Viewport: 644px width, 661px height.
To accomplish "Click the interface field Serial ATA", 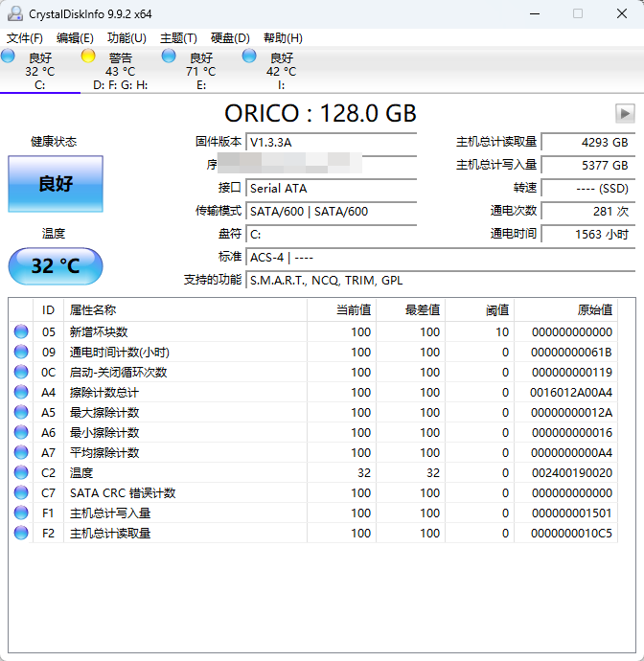I will [x=331, y=188].
